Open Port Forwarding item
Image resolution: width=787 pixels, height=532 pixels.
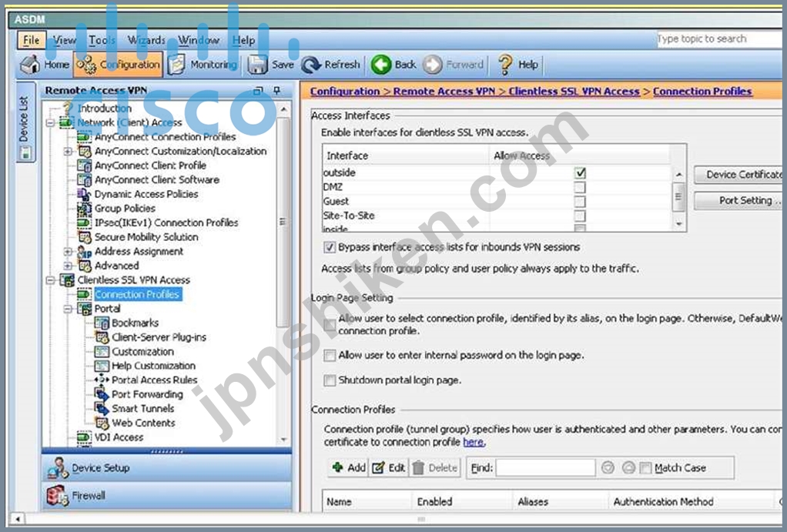pos(147,394)
